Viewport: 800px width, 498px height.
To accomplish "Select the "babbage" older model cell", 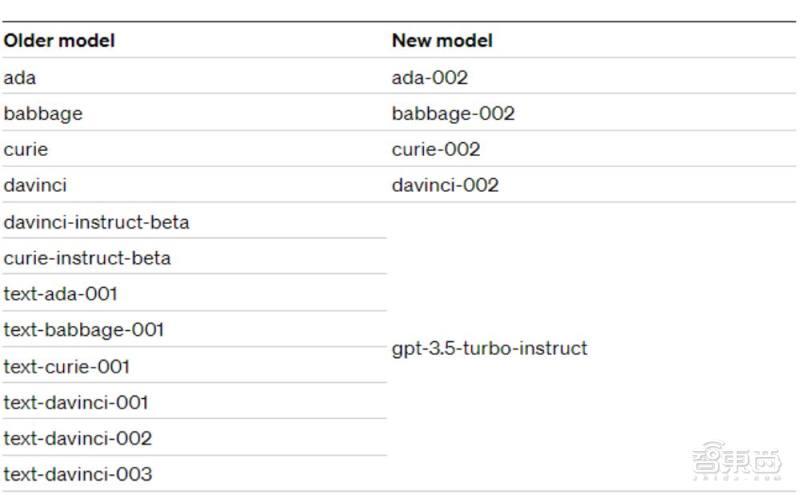I will click(x=43, y=113).
